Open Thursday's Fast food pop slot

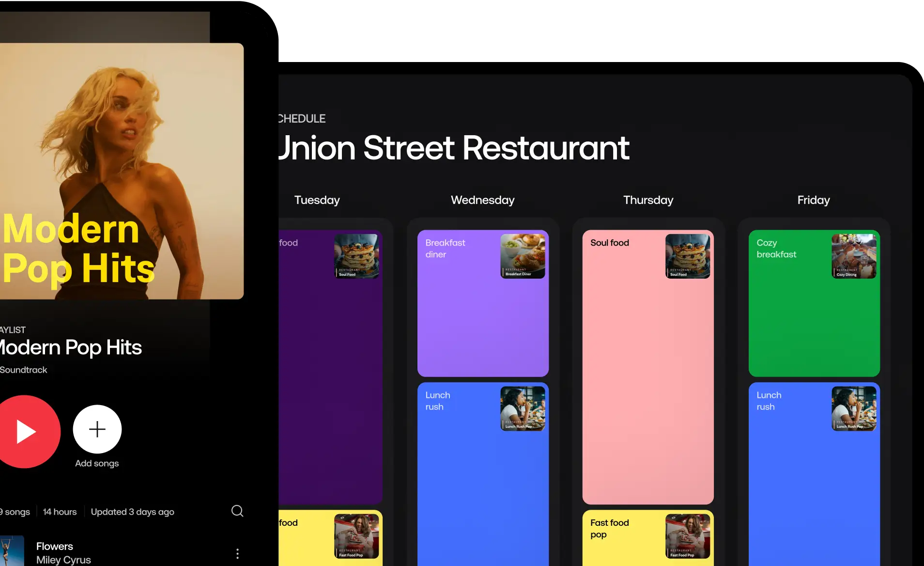pos(648,538)
